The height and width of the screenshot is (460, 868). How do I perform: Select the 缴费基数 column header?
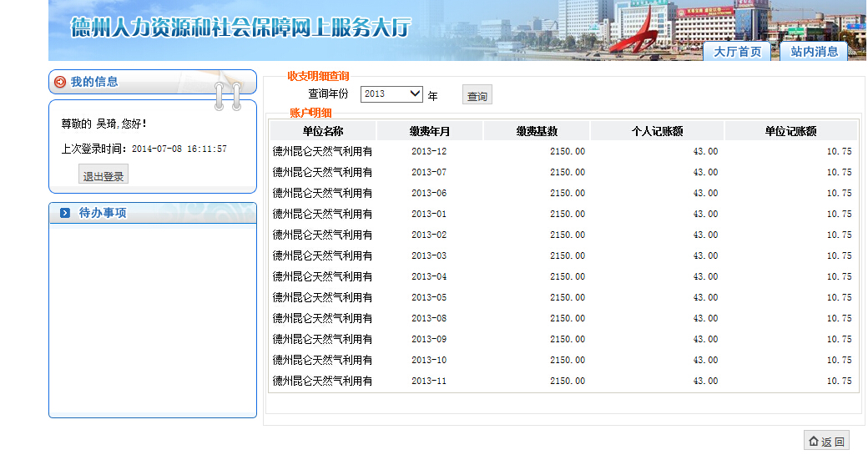[537, 131]
